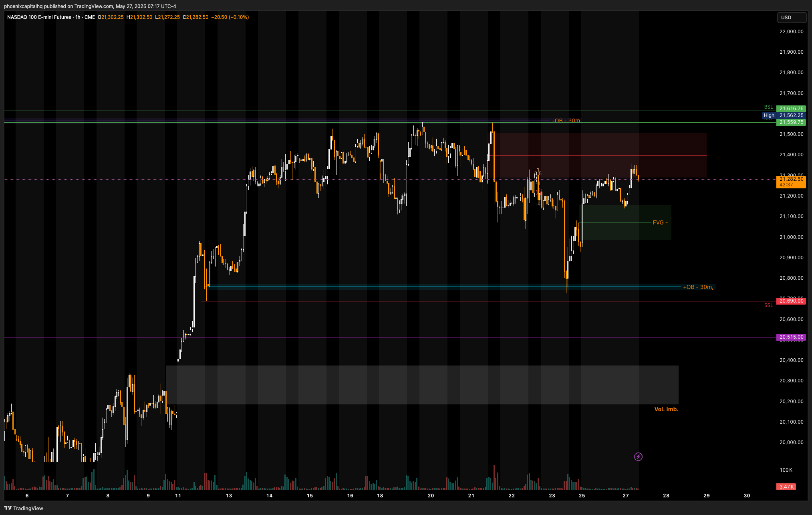
Task: Click the 22,000.00 price scale mark
Action: click(791, 32)
